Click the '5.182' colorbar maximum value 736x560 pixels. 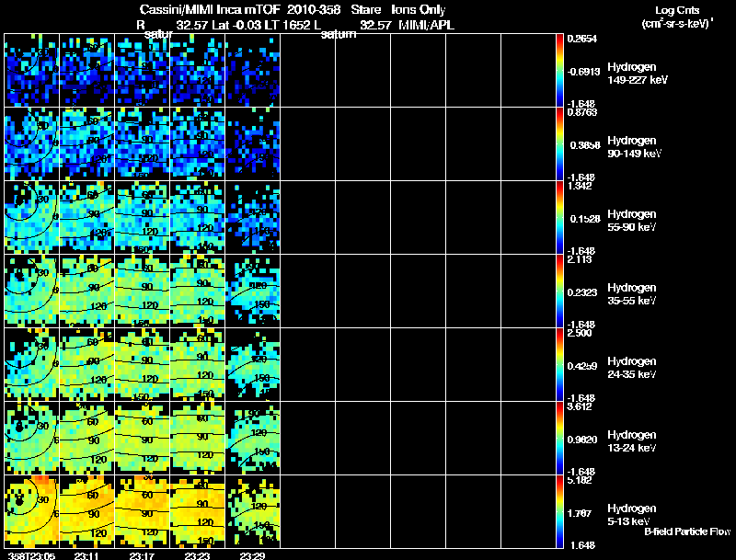point(580,480)
